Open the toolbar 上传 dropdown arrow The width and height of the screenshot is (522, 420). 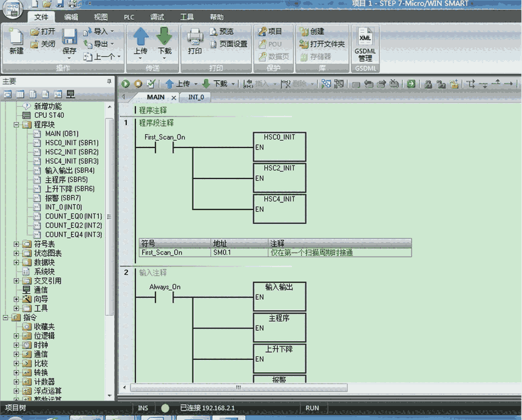click(195, 84)
